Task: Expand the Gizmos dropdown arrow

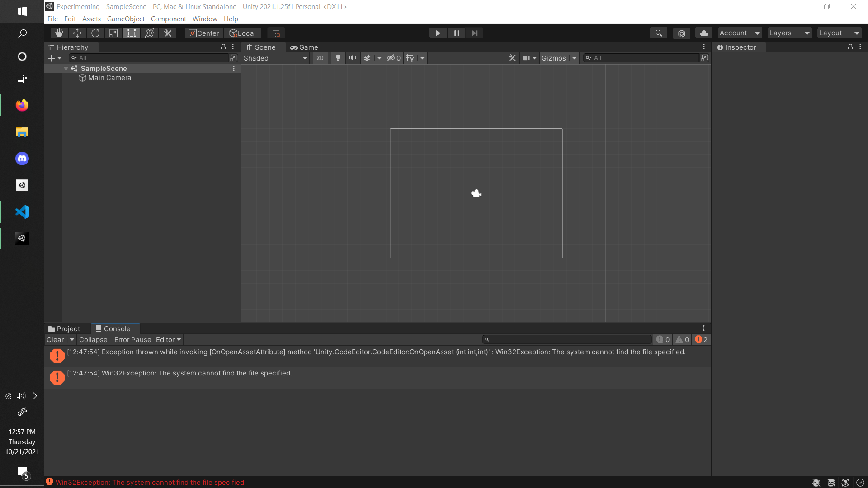Action: [x=574, y=58]
